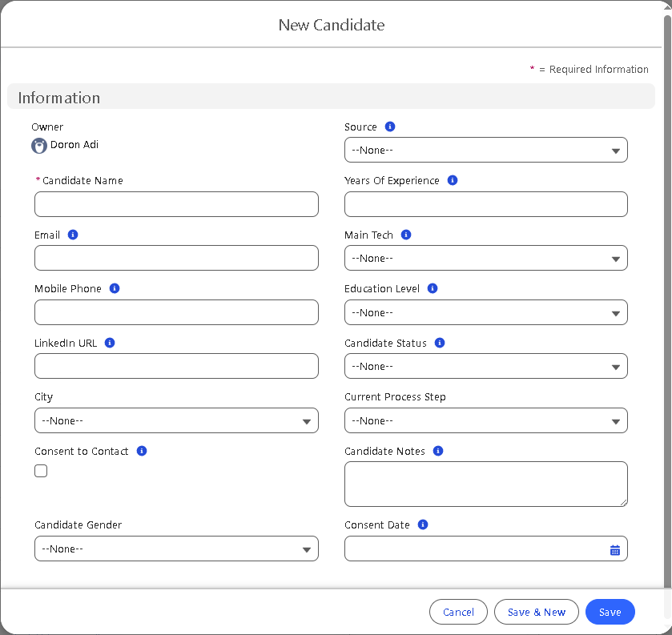Screen dimensions: 672x635
Task: Open the Consent Date calendar picker icon
Action: [615, 550]
